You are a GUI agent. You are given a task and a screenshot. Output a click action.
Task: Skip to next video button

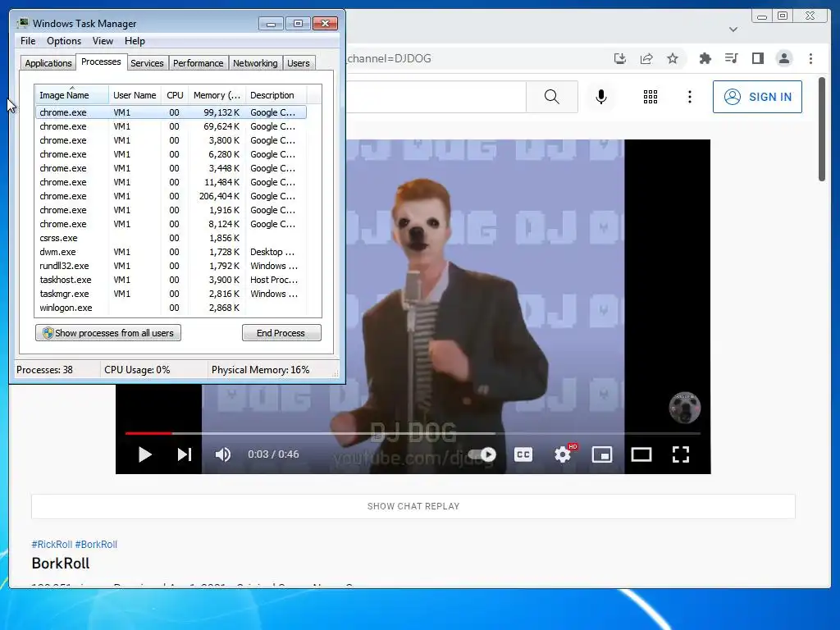(x=185, y=454)
